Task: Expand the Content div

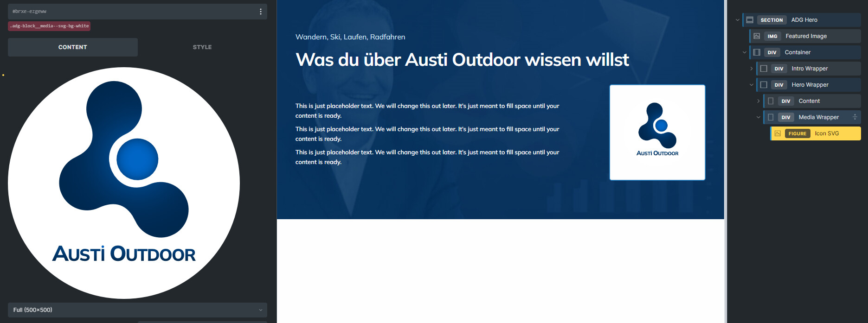Action: tap(759, 101)
